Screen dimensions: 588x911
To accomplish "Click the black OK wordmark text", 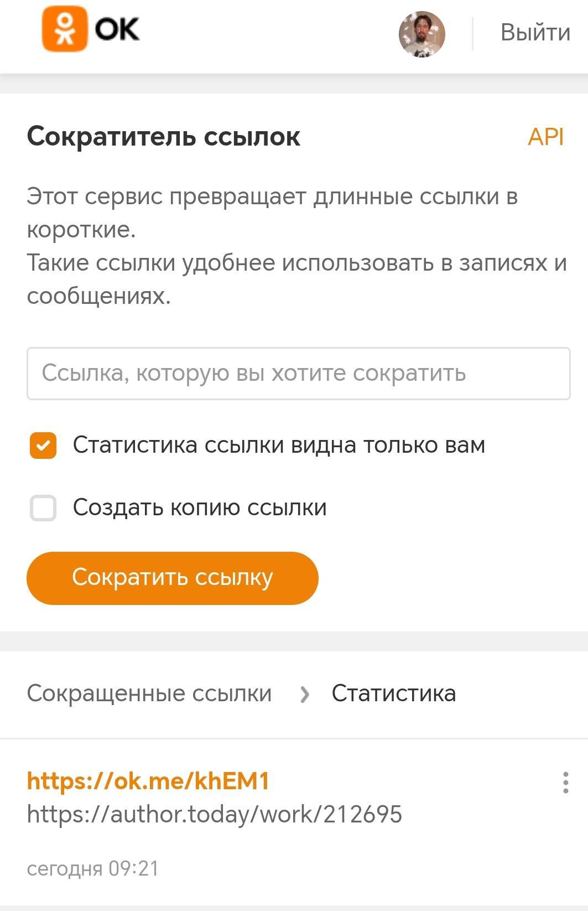I will coord(117,29).
